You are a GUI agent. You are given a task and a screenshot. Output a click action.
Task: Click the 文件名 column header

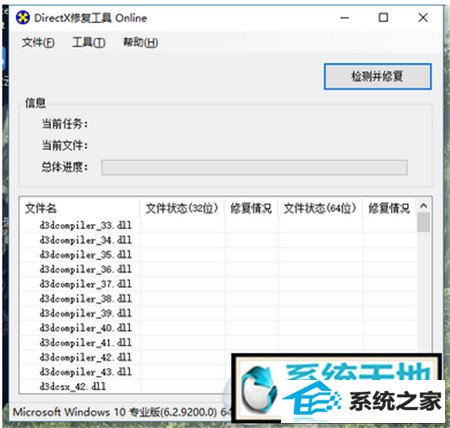pos(80,209)
